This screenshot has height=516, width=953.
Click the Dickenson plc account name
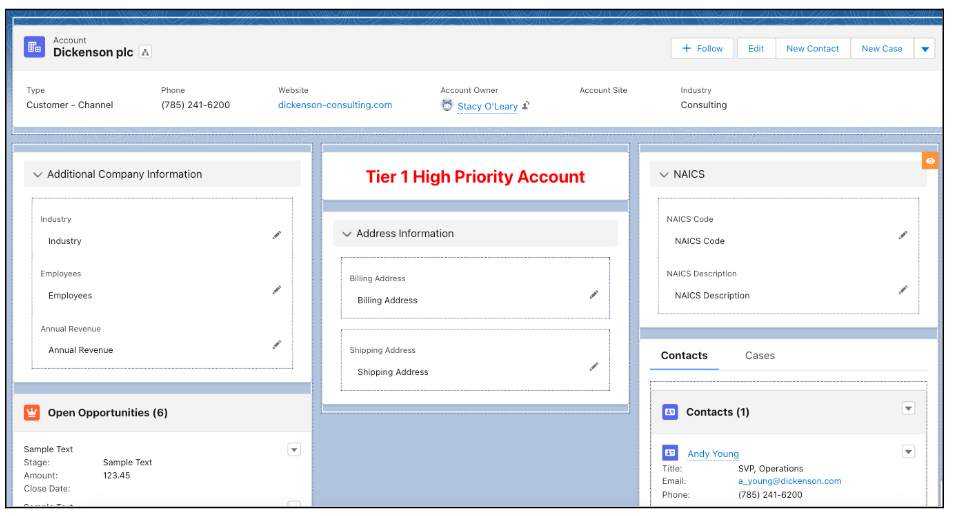(93, 52)
